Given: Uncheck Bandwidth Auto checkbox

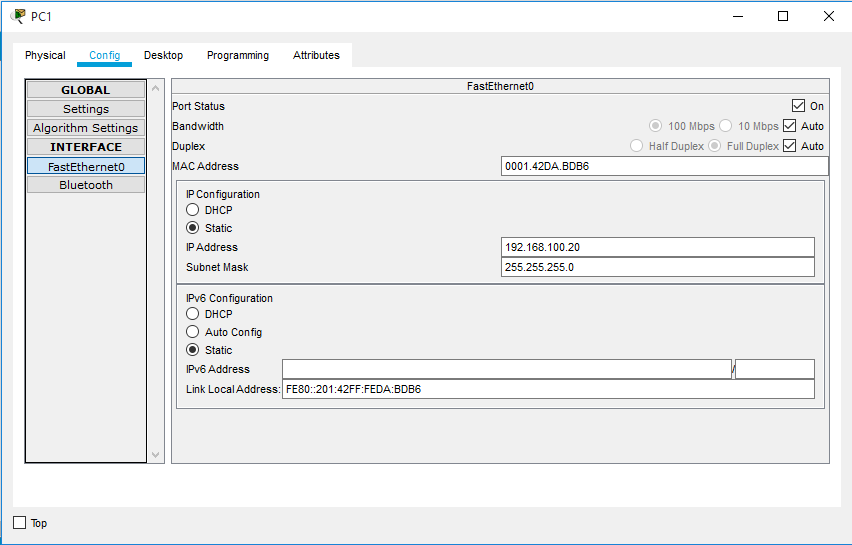Looking at the screenshot, I should coord(789,126).
